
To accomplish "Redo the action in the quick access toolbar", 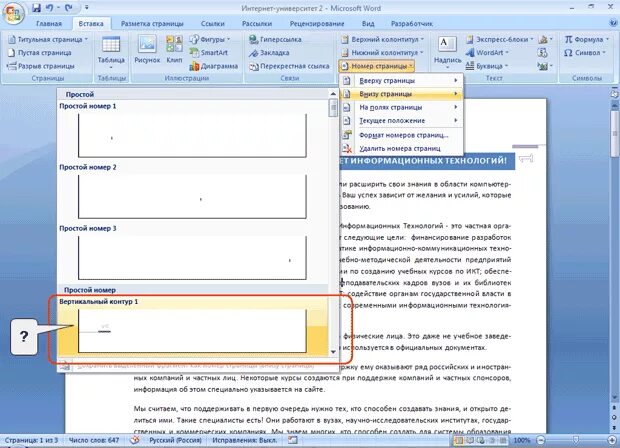I will pyautogui.click(x=68, y=8).
